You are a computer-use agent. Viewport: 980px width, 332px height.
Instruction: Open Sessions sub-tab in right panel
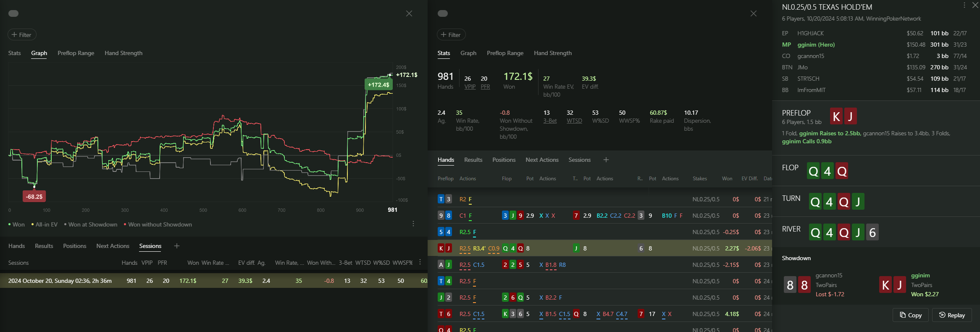click(x=579, y=160)
